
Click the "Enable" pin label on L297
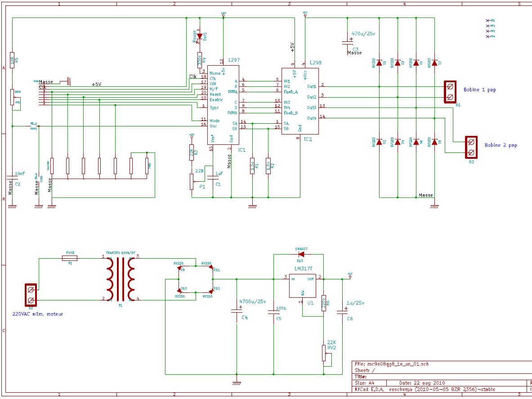[216, 100]
